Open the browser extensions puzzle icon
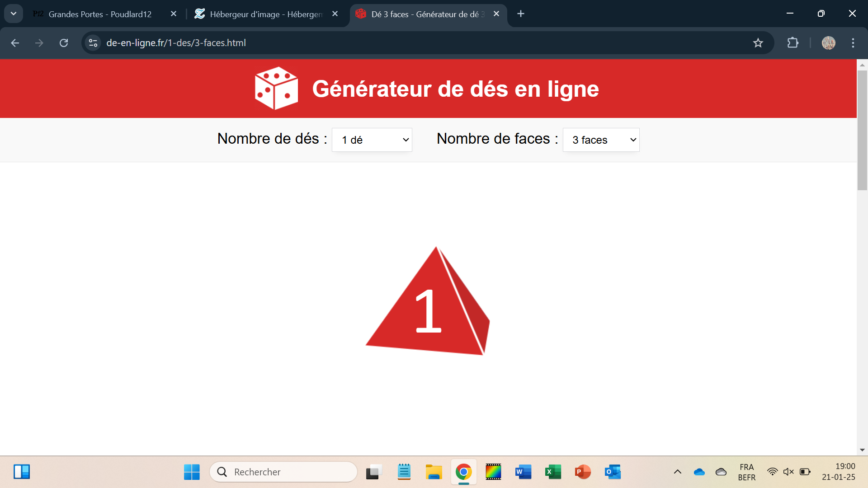868x488 pixels. pyautogui.click(x=793, y=43)
